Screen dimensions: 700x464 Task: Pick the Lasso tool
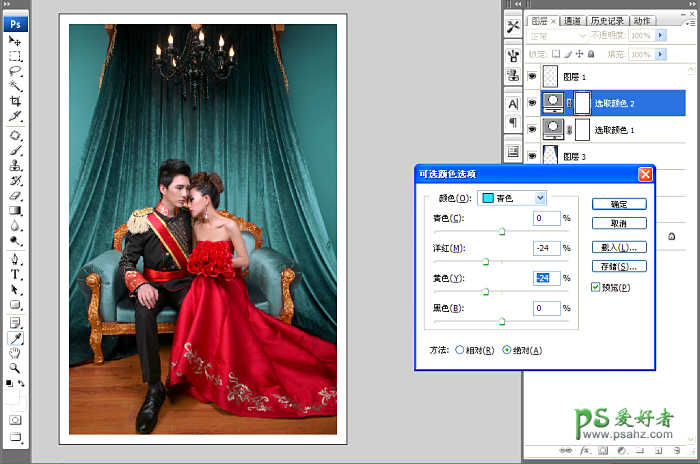coord(15,71)
